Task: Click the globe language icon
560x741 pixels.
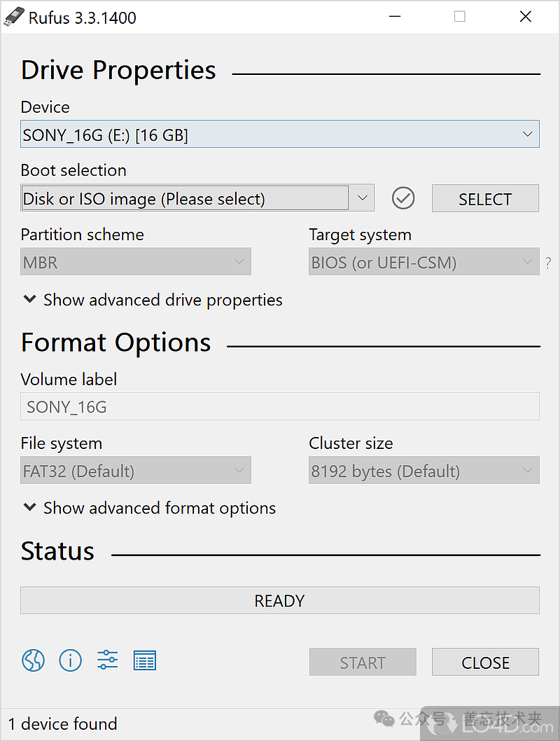Action: [x=33, y=660]
